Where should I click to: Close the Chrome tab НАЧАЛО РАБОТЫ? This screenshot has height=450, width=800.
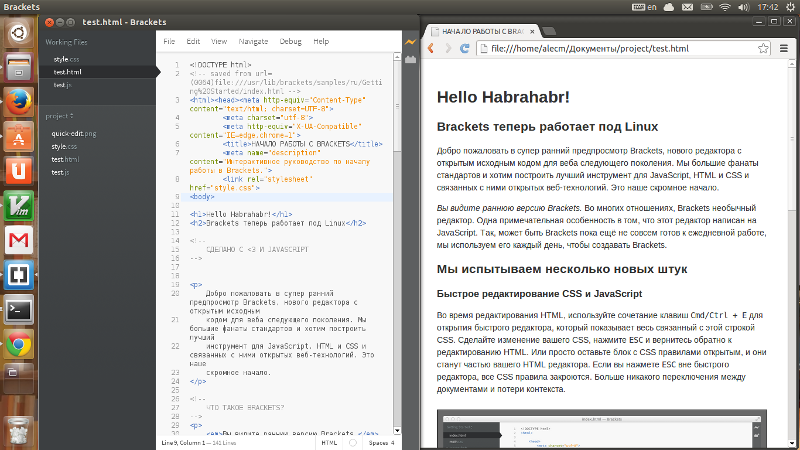coord(532,32)
